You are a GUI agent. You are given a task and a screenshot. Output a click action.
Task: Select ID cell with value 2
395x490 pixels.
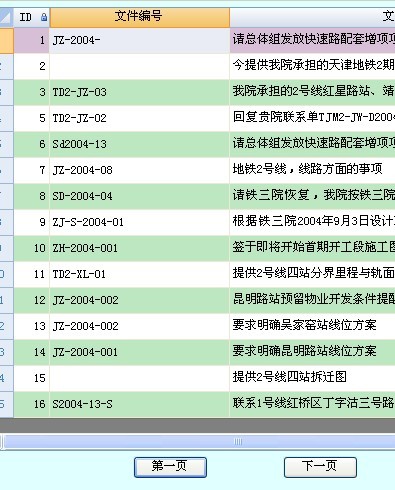click(x=32, y=66)
